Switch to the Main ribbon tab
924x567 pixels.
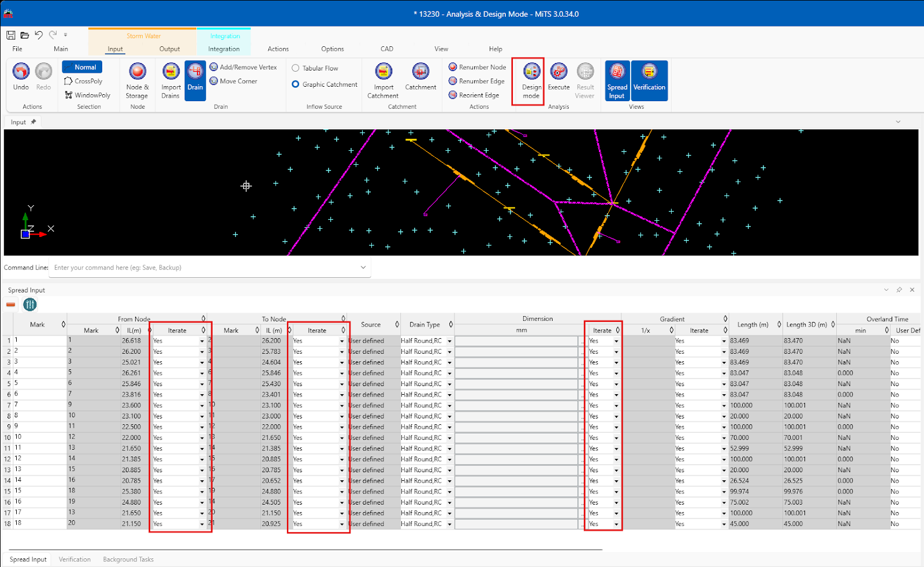(61, 49)
